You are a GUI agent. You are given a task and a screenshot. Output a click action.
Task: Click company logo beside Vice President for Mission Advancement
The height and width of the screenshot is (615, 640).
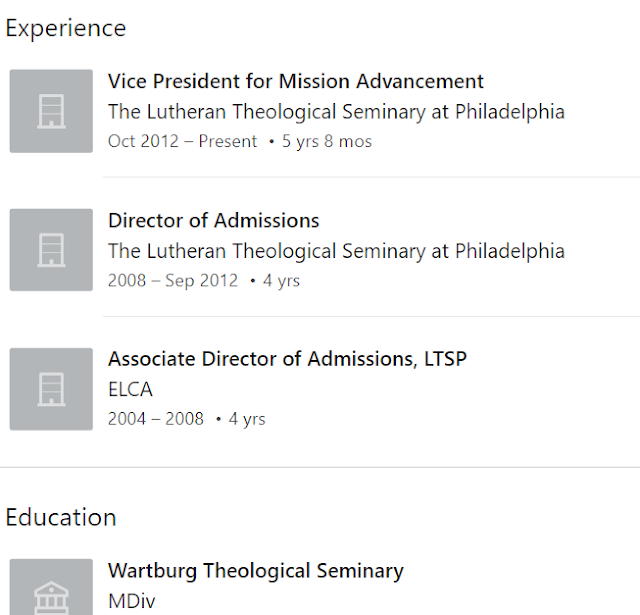pyautogui.click(x=51, y=111)
